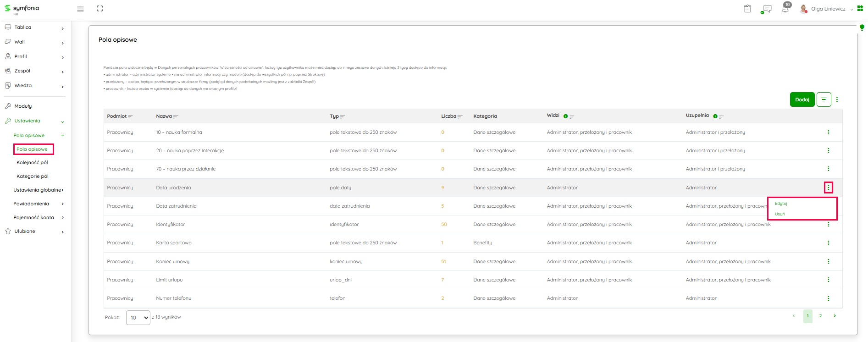
Task: Open row actions for Karta sportowa
Action: pos(828,243)
